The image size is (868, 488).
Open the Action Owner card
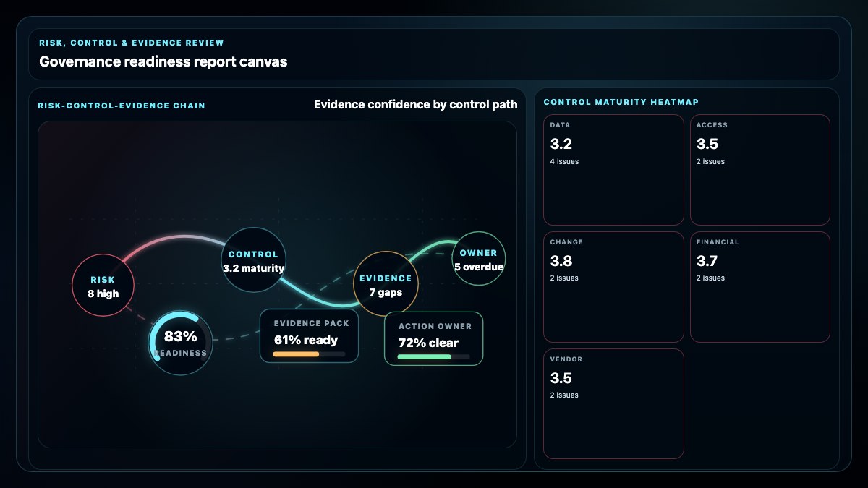(434, 338)
